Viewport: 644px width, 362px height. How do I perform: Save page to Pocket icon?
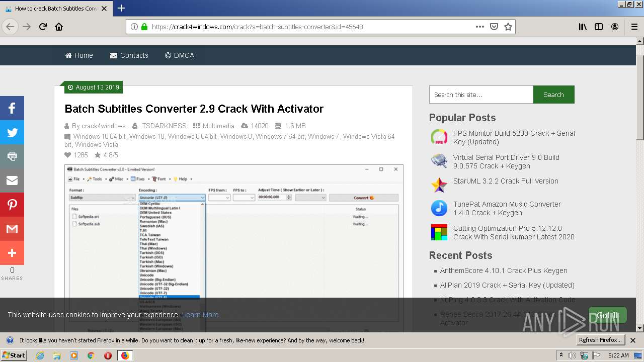pyautogui.click(x=494, y=27)
